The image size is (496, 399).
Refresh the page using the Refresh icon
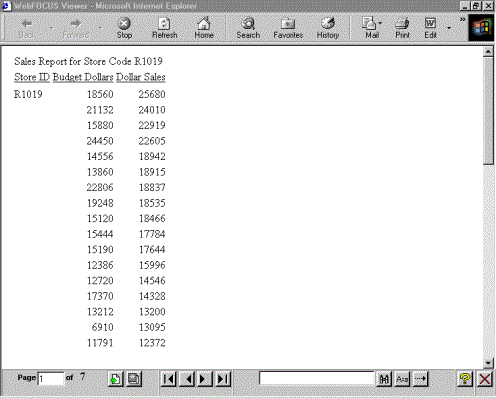click(x=164, y=28)
